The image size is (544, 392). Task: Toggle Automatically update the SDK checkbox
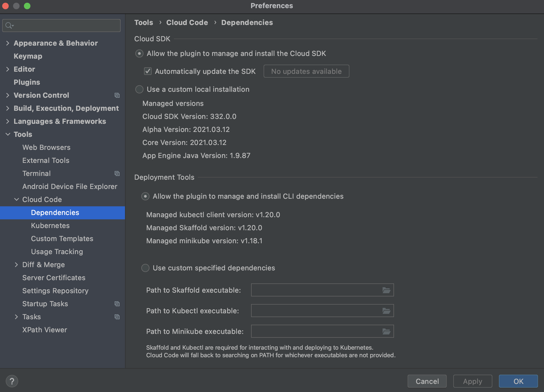click(148, 71)
